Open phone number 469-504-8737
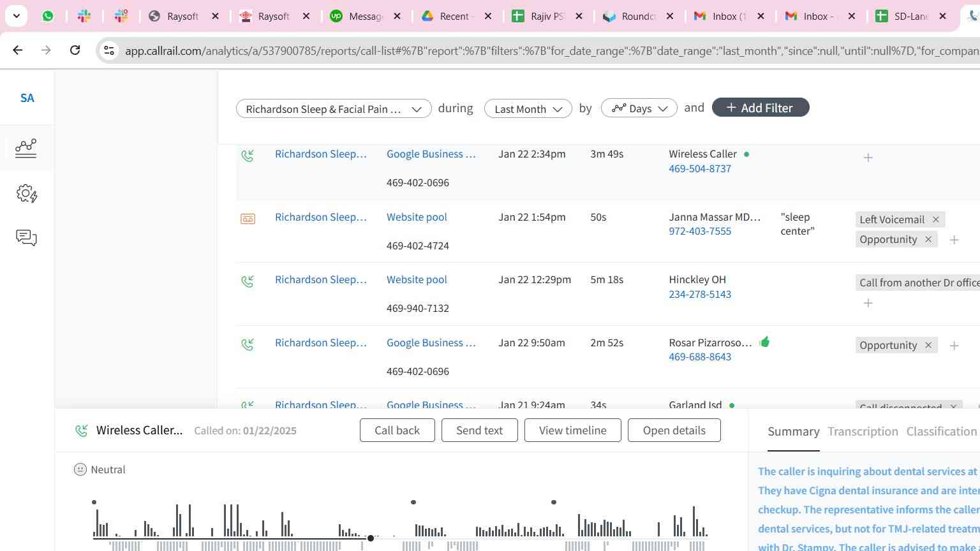This screenshot has height=551, width=980. click(700, 168)
